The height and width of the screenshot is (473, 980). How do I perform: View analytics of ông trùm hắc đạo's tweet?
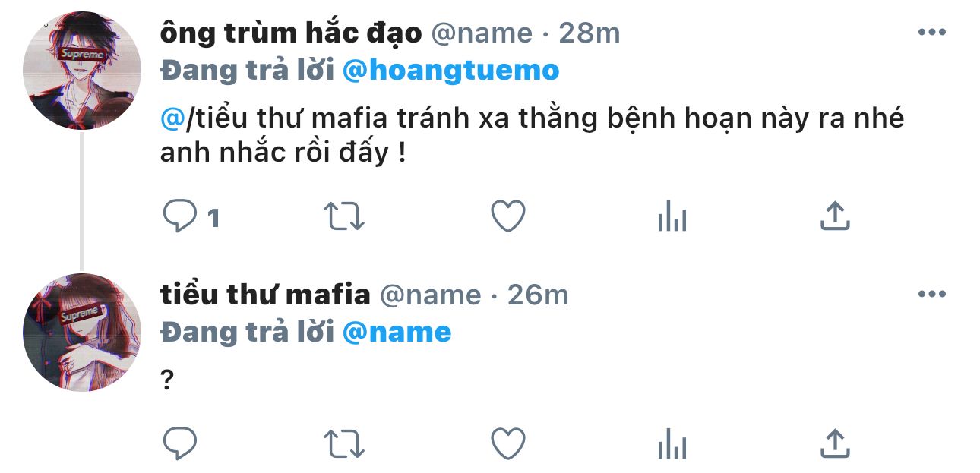(672, 217)
